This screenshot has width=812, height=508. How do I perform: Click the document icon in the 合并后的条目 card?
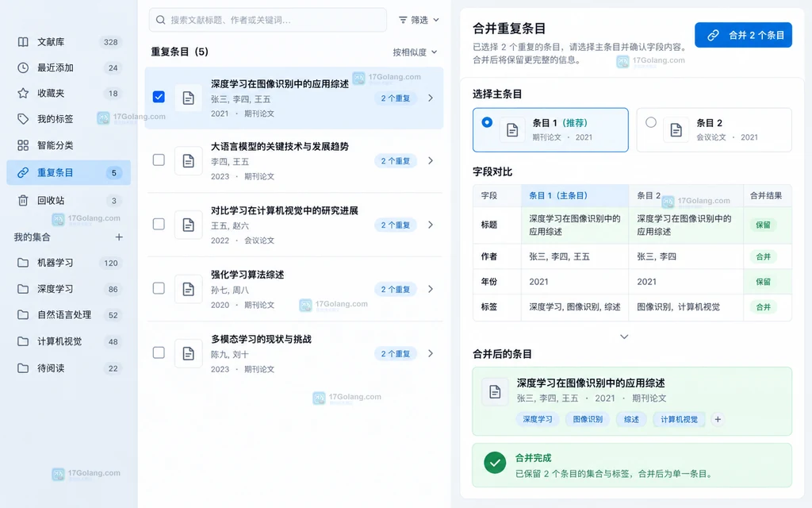[495, 392]
